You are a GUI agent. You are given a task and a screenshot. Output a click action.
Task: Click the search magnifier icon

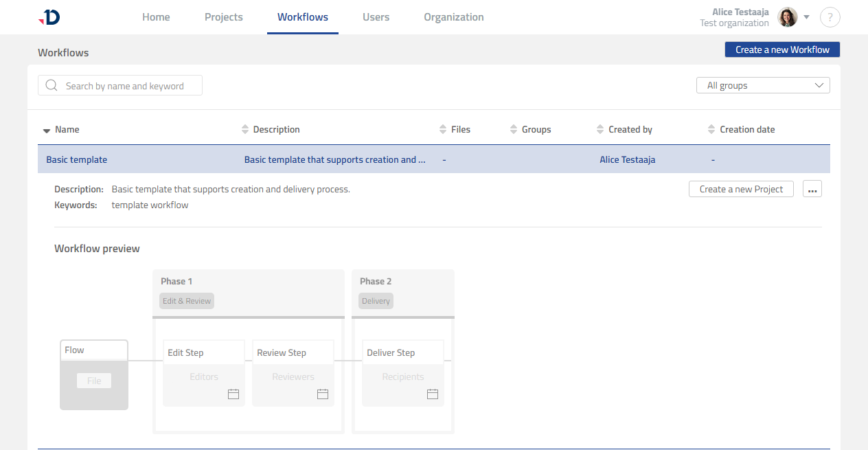pos(51,85)
